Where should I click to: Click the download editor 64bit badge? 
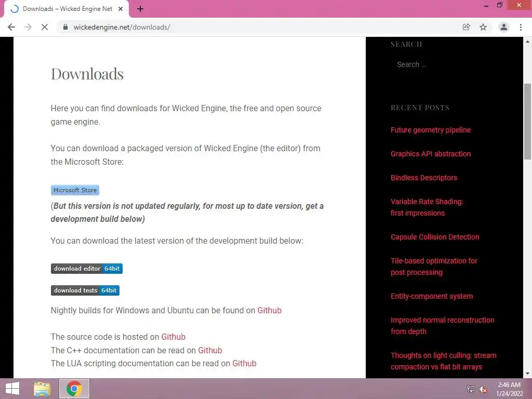pyautogui.click(x=87, y=269)
